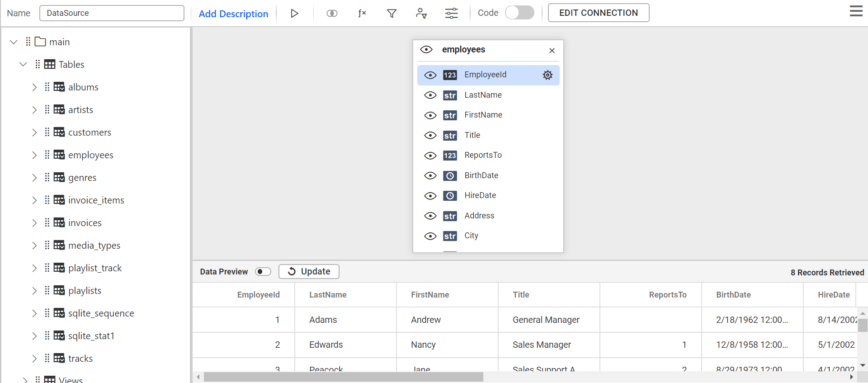Toggle visibility of the employees table
Image resolution: width=868 pixels, height=383 pixels.
point(426,49)
